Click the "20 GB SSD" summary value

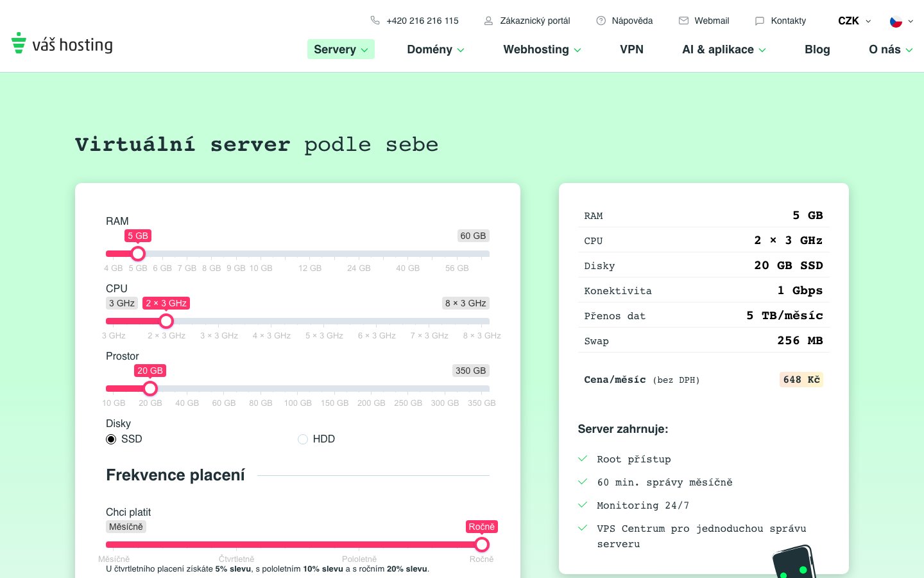(789, 265)
